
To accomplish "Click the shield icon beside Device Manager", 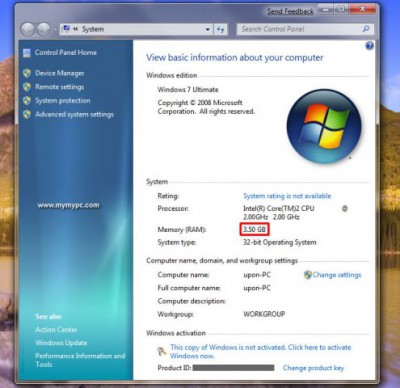I will coord(27,73).
